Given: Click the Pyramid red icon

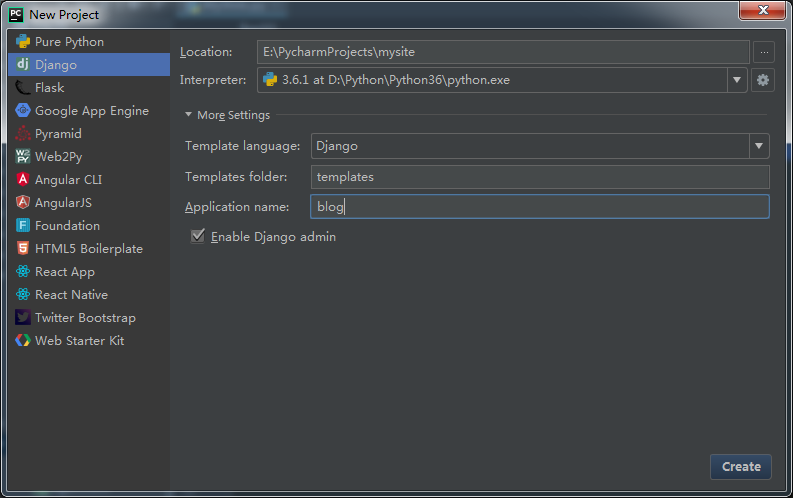Looking at the screenshot, I should [23, 133].
